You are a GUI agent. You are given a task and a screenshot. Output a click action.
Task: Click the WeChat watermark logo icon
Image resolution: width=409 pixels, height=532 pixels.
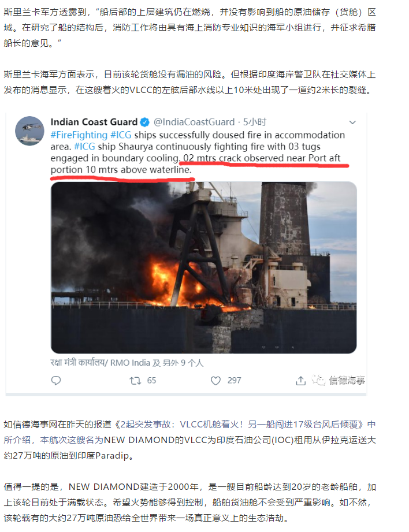tap(318, 380)
